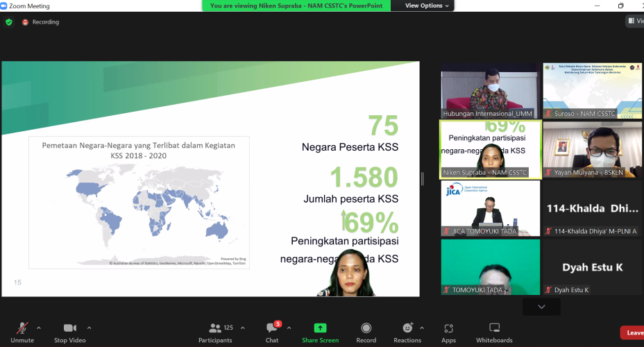Click the View layout button
Image resolution: width=644 pixels, height=347 pixels.
(635, 22)
